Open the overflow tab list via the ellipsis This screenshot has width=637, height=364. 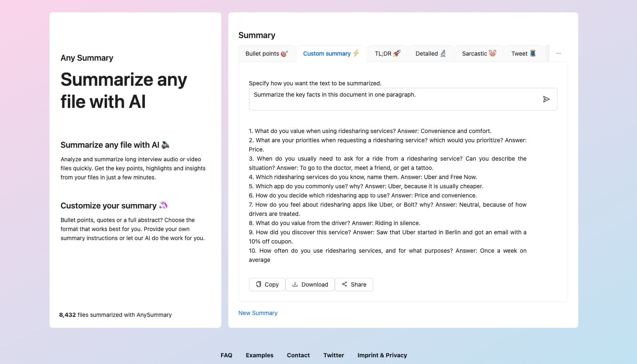coord(558,53)
